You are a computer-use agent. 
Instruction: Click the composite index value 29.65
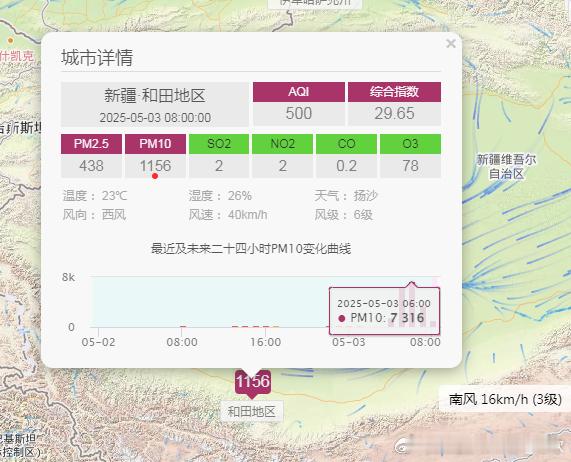pos(394,113)
